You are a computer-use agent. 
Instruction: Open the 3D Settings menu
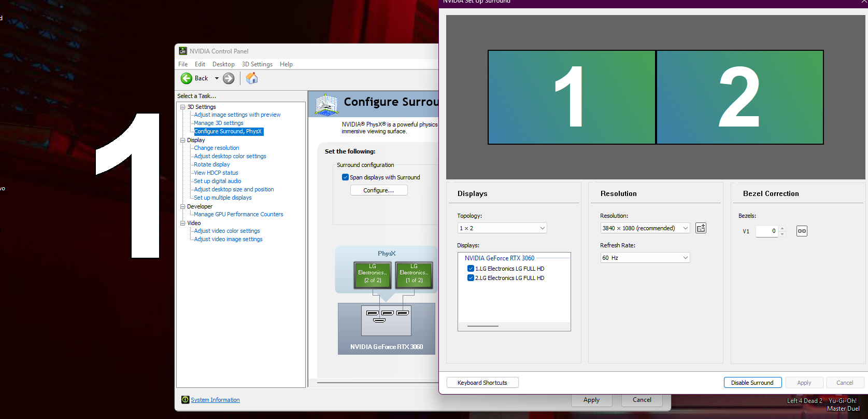[x=257, y=64]
